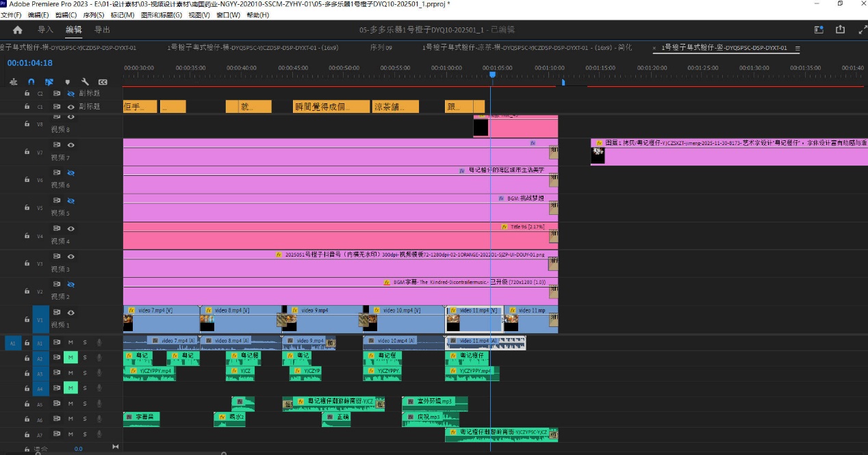Click the Add Marker icon
The width and height of the screenshot is (868, 455).
[x=67, y=82]
